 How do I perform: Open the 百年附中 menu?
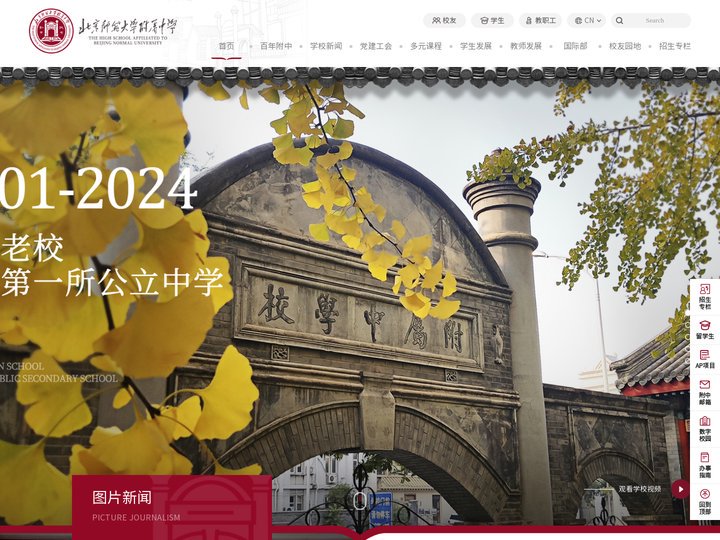click(276, 46)
